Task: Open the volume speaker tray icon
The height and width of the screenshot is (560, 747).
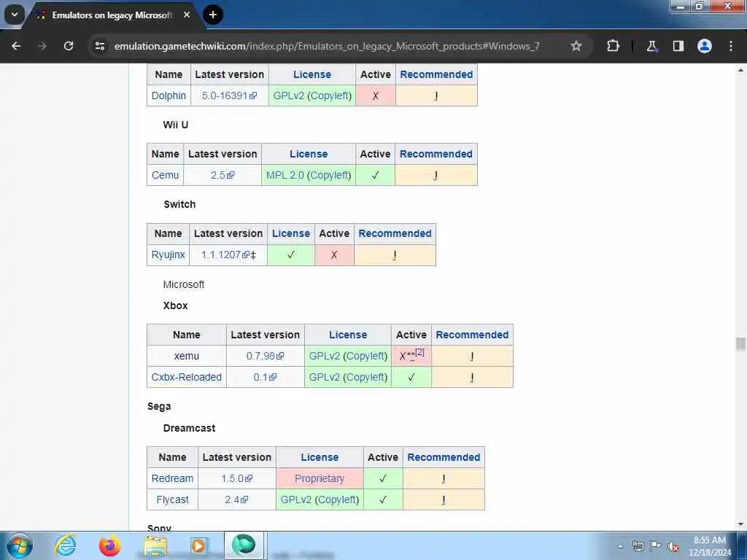Action: 673,547
